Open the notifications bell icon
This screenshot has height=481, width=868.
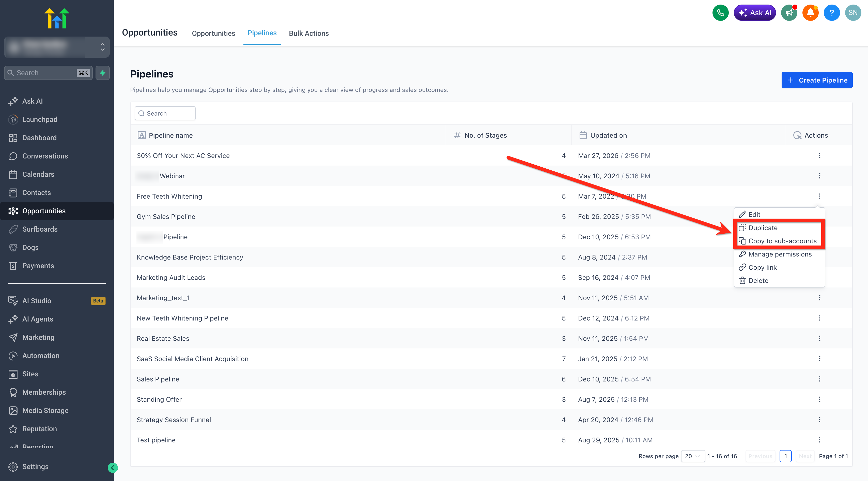point(810,13)
